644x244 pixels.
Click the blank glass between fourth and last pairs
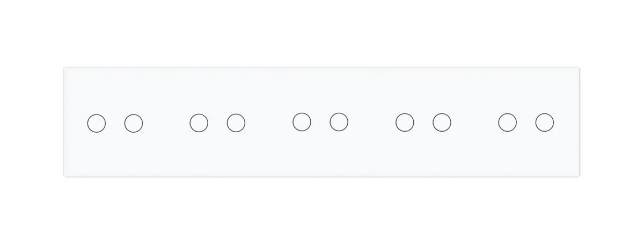474,123
